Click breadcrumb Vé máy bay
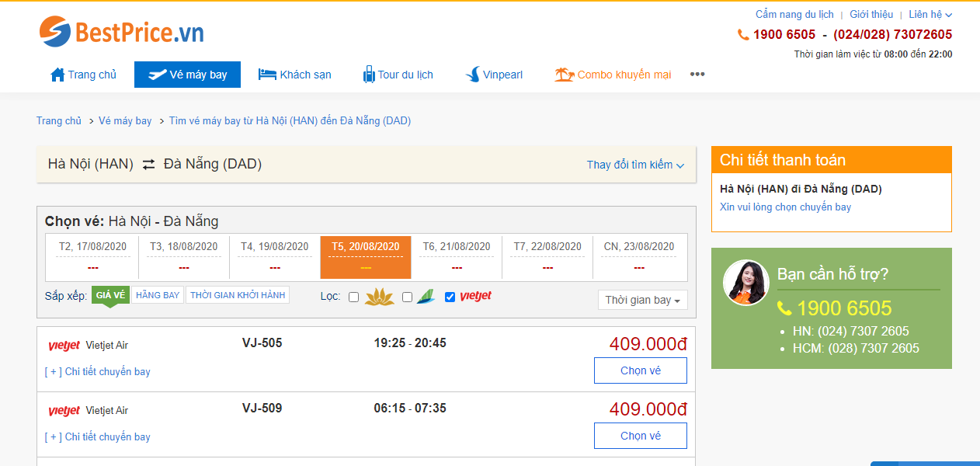980x466 pixels. (x=125, y=120)
